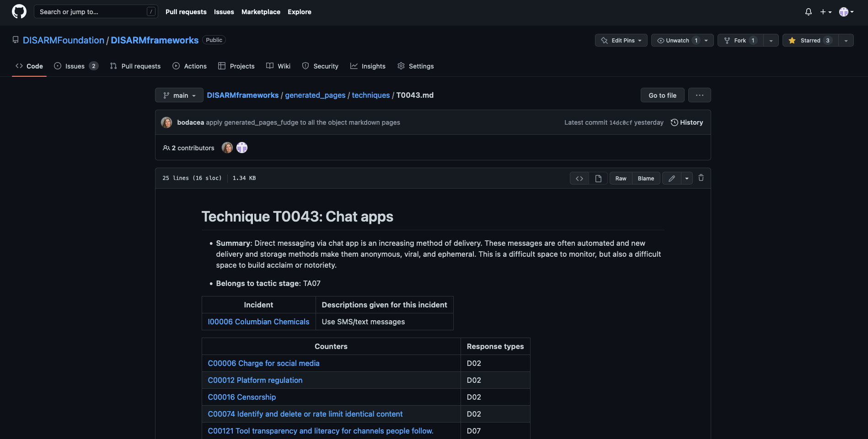The height and width of the screenshot is (439, 868).
Task: Open the Projects tab
Action: point(236,66)
